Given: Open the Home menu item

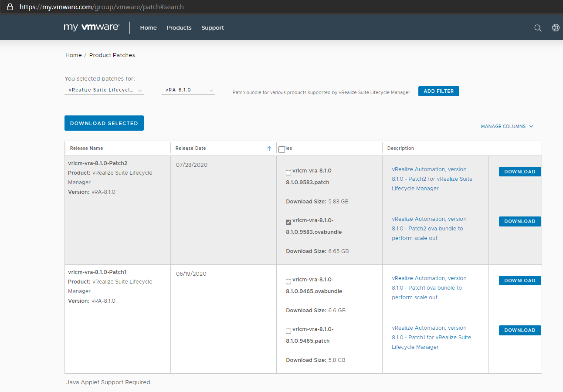Looking at the screenshot, I should [x=148, y=27].
